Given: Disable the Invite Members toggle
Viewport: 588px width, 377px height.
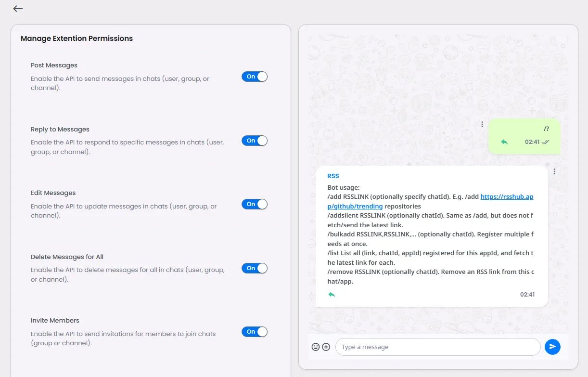Looking at the screenshot, I should pyautogui.click(x=255, y=332).
